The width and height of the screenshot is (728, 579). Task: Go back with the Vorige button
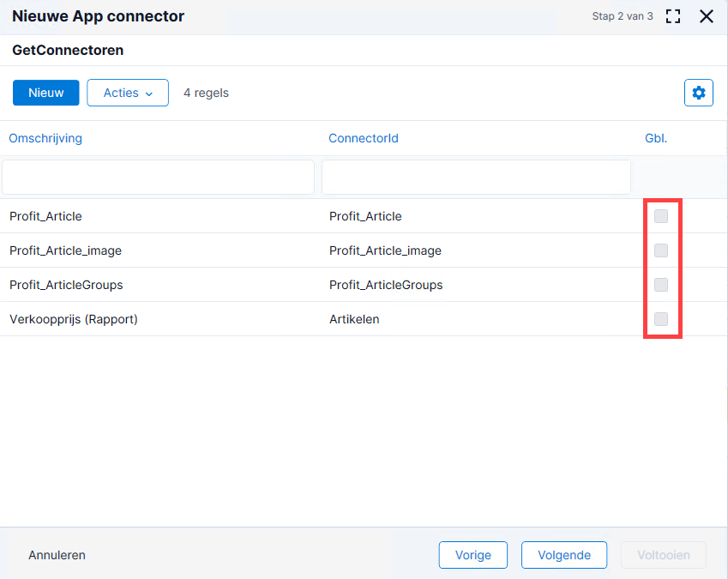[473, 555]
